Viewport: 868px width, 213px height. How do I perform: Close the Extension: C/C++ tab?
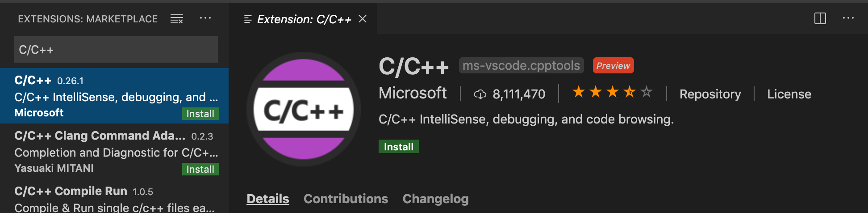pos(363,19)
